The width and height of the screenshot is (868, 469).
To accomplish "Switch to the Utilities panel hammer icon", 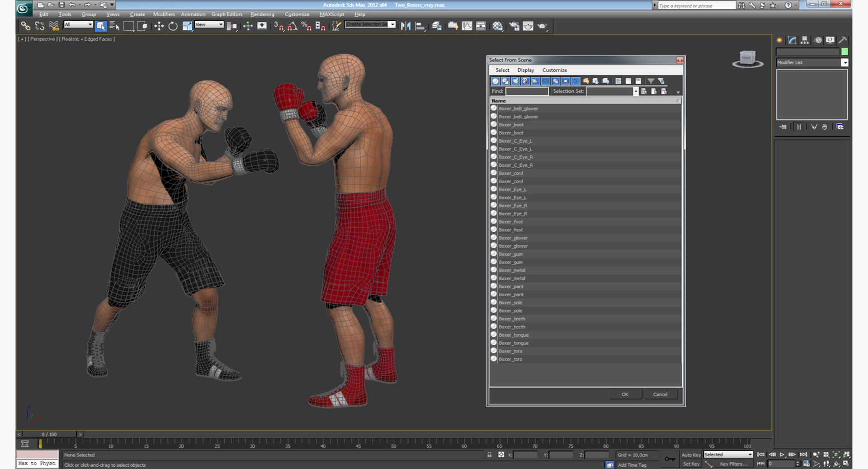I will point(842,40).
